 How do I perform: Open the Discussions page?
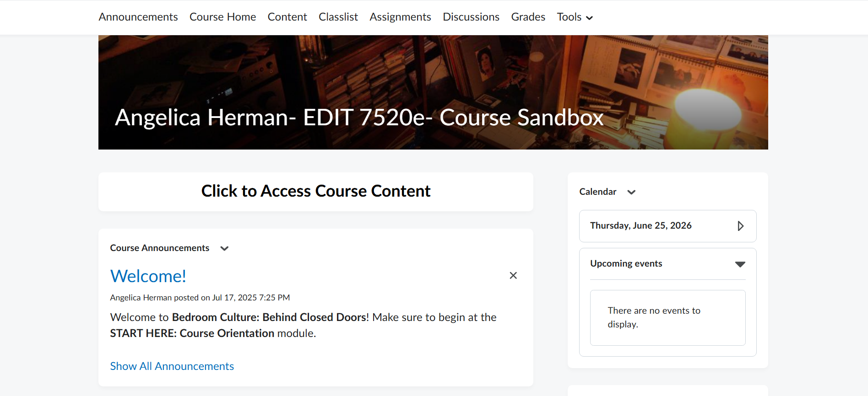471,17
